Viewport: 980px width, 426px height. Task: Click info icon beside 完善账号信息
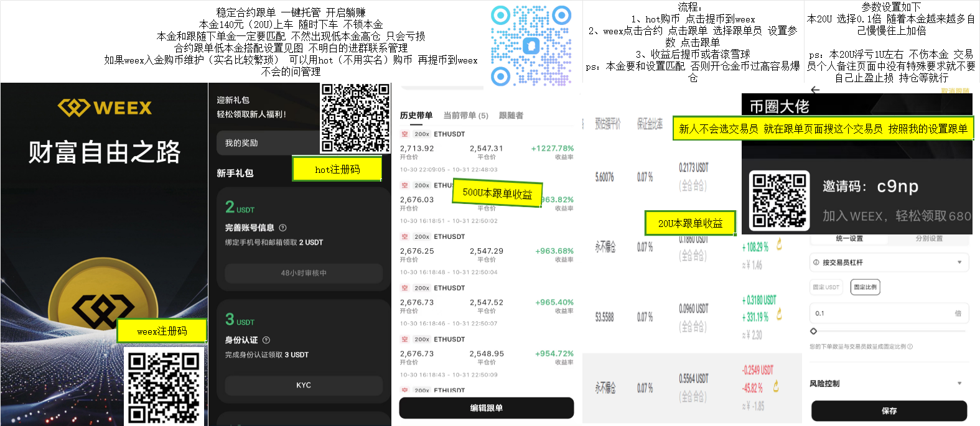pos(282,228)
